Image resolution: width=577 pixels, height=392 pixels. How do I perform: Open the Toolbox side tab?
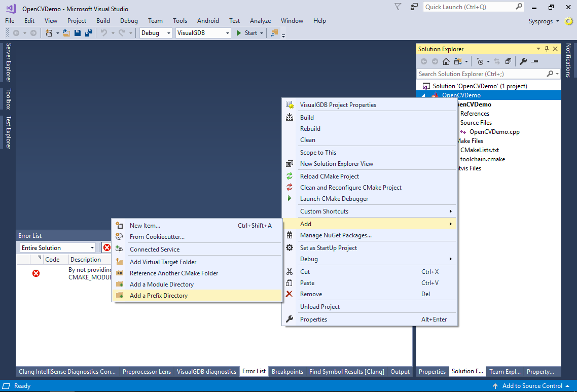pos(8,99)
